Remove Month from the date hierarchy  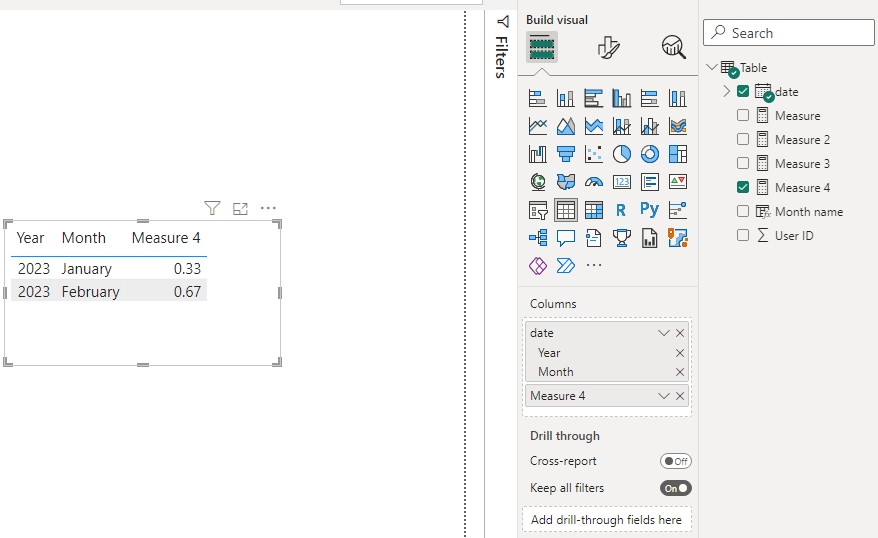pyautogui.click(x=680, y=372)
